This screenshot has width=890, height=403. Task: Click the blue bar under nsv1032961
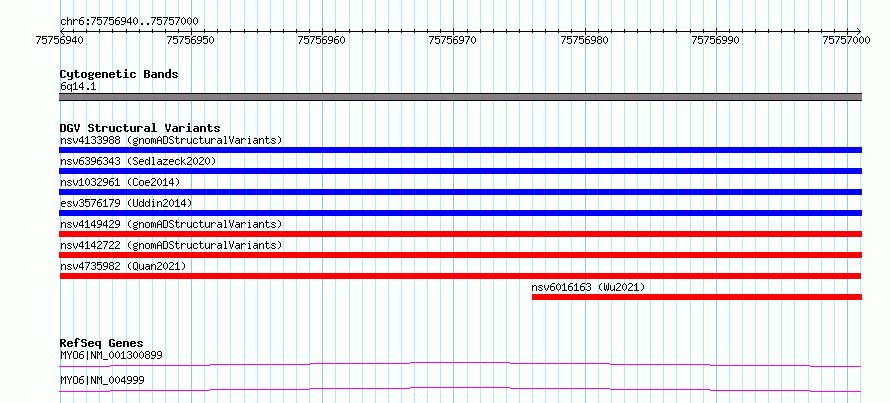[x=460, y=192]
